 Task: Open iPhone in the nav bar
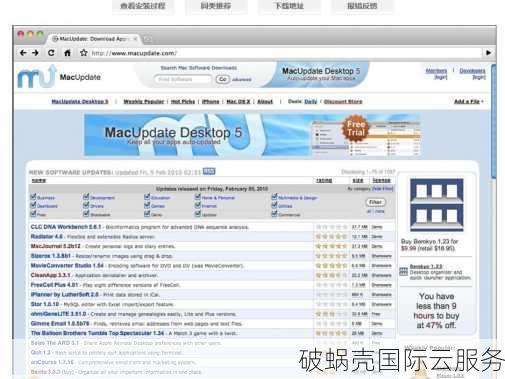211,101
